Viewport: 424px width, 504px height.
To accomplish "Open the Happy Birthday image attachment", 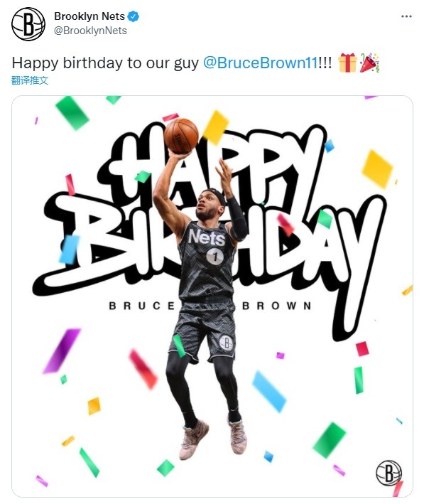I will tap(212, 296).
